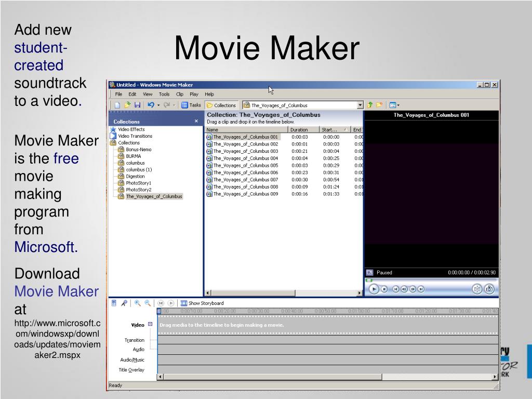Image resolution: width=532 pixels, height=399 pixels.
Task: Play the preview with the Play button
Action: [374, 289]
